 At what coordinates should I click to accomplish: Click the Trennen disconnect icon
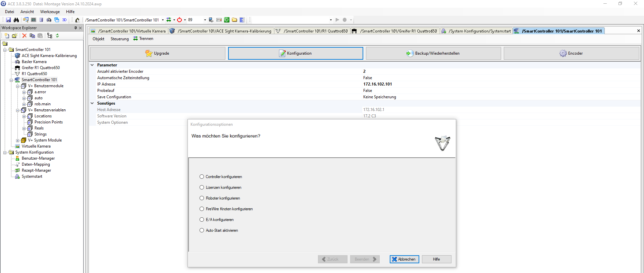click(136, 39)
